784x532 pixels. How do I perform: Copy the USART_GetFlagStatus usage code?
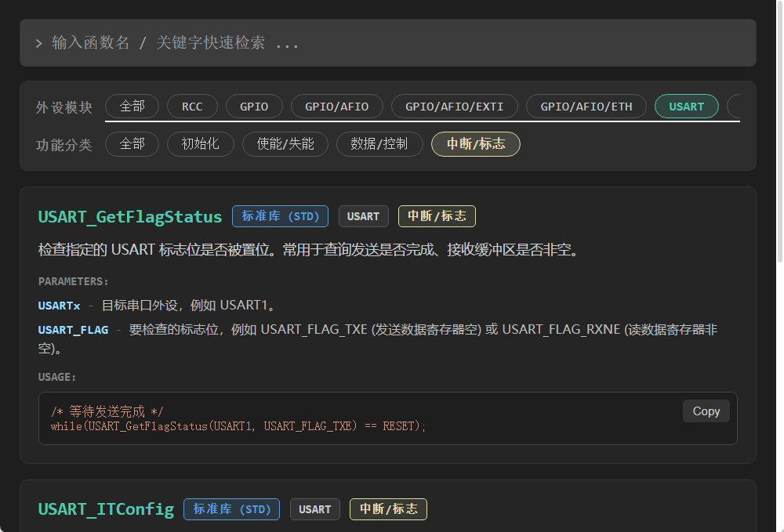[706, 411]
